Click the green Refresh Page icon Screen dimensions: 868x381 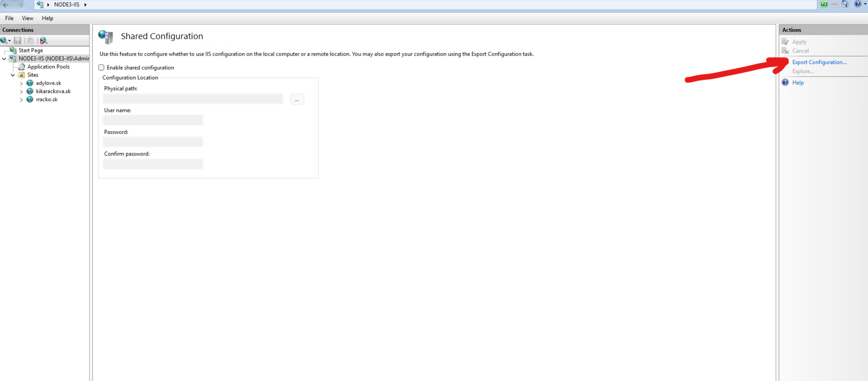point(824,4)
